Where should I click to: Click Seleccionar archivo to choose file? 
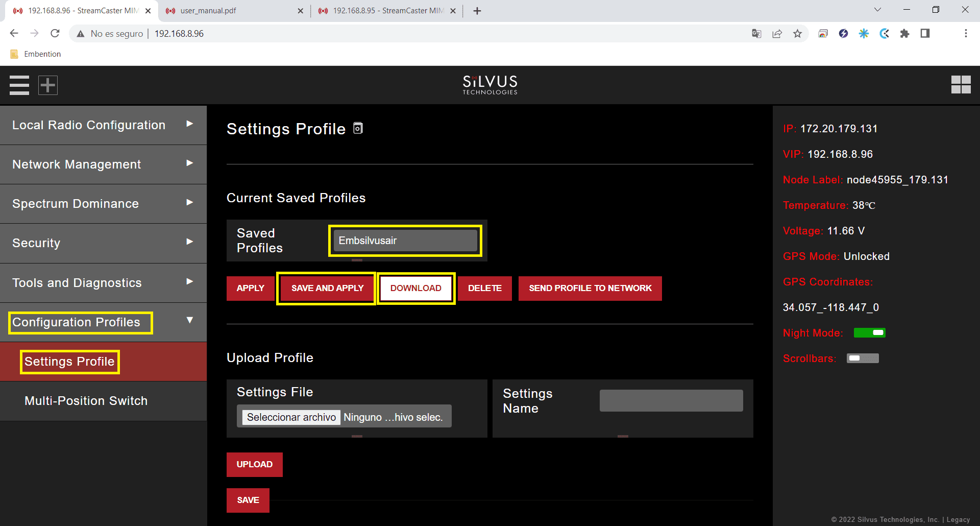click(291, 417)
